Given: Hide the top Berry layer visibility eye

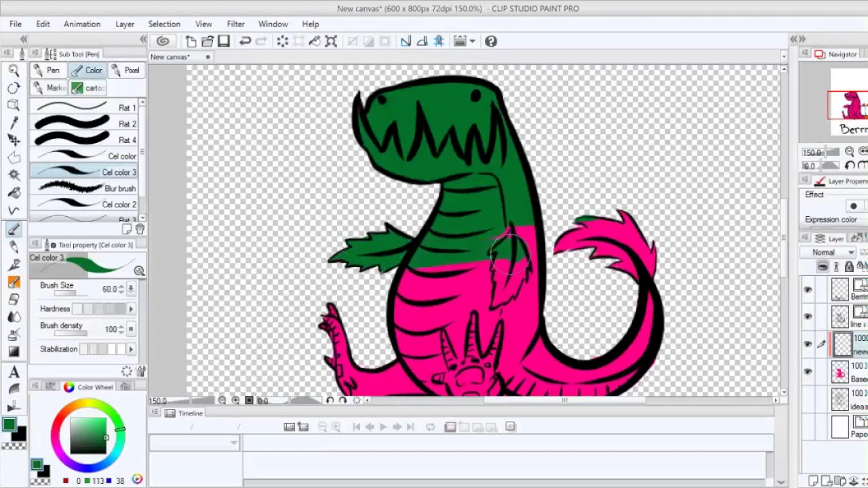Looking at the screenshot, I should (808, 290).
